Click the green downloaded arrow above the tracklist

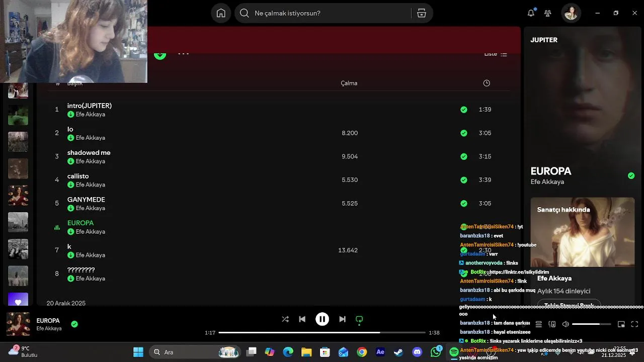coord(160,55)
